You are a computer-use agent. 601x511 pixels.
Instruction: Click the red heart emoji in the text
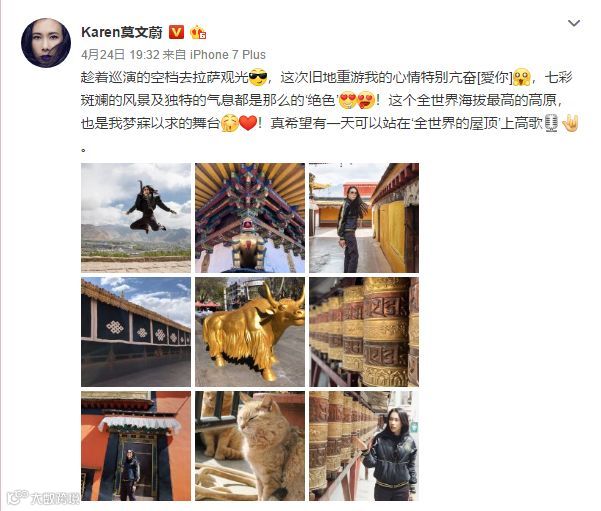point(248,123)
